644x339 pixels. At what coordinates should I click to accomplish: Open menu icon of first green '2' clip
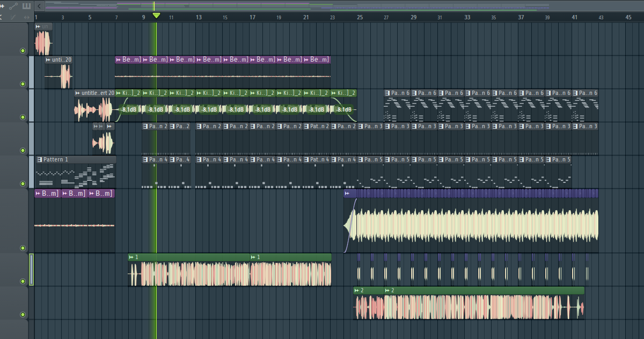[357, 290]
